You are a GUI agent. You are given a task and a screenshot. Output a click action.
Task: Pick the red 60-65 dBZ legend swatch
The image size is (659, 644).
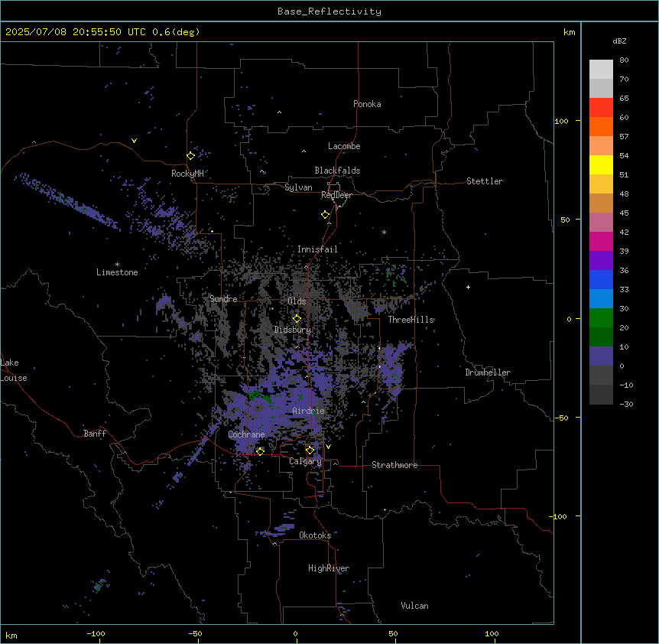(x=601, y=108)
